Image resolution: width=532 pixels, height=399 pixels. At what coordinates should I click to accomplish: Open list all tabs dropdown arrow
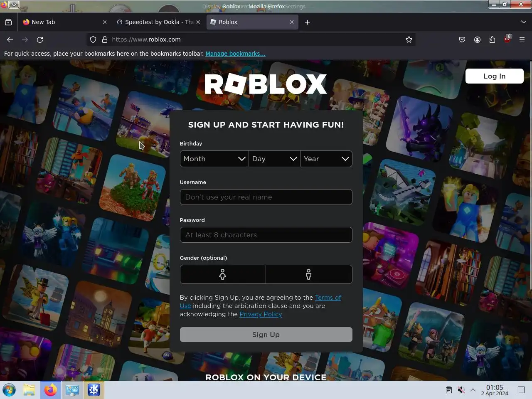click(x=523, y=22)
